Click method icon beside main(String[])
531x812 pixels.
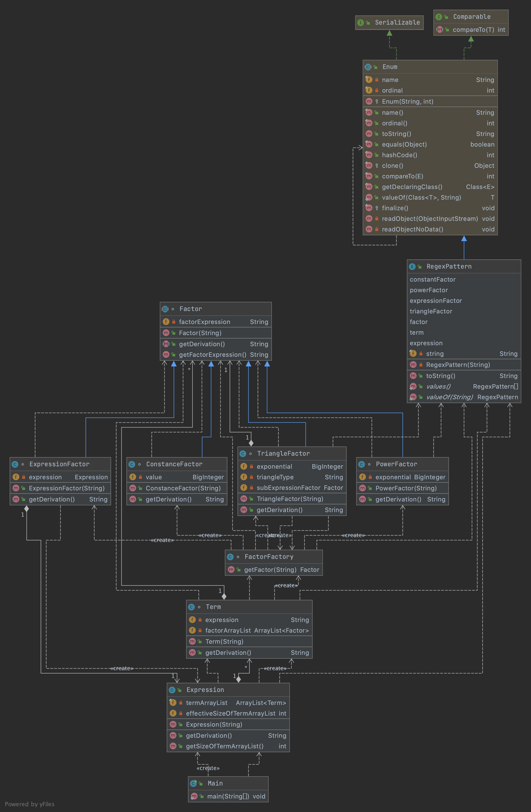194,796
